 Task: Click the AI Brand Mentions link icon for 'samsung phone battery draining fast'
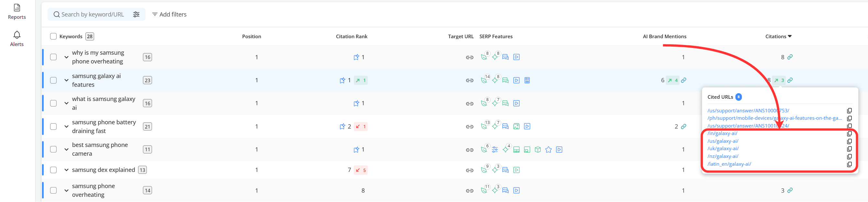point(683,127)
